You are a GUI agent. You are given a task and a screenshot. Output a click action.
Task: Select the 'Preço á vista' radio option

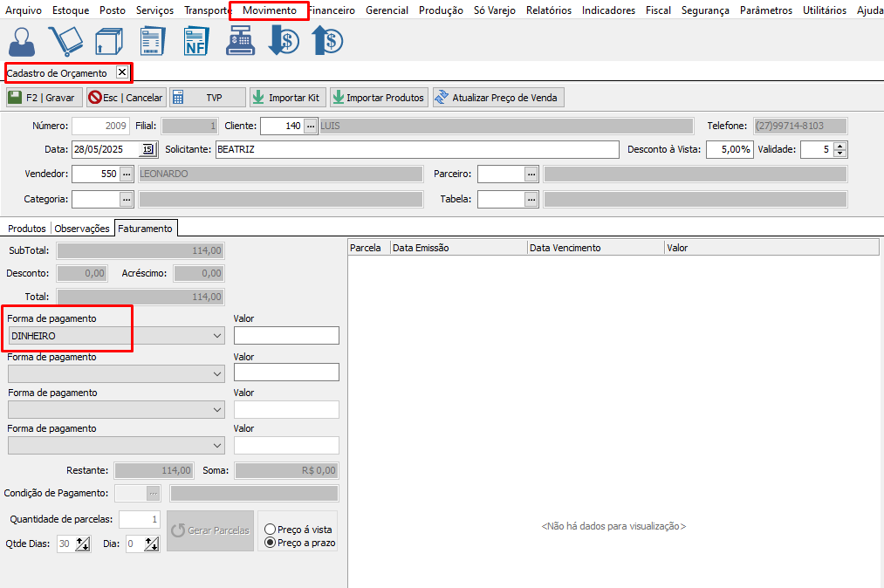click(x=271, y=530)
